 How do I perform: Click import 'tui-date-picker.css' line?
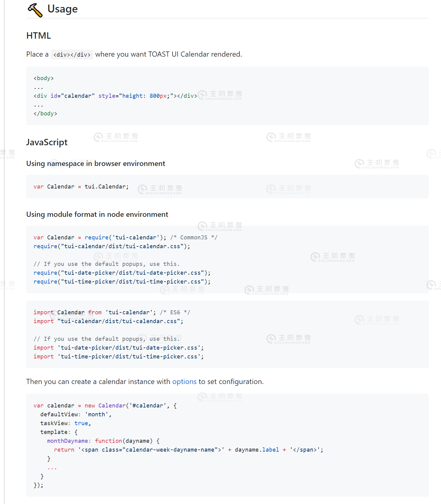[x=119, y=348]
